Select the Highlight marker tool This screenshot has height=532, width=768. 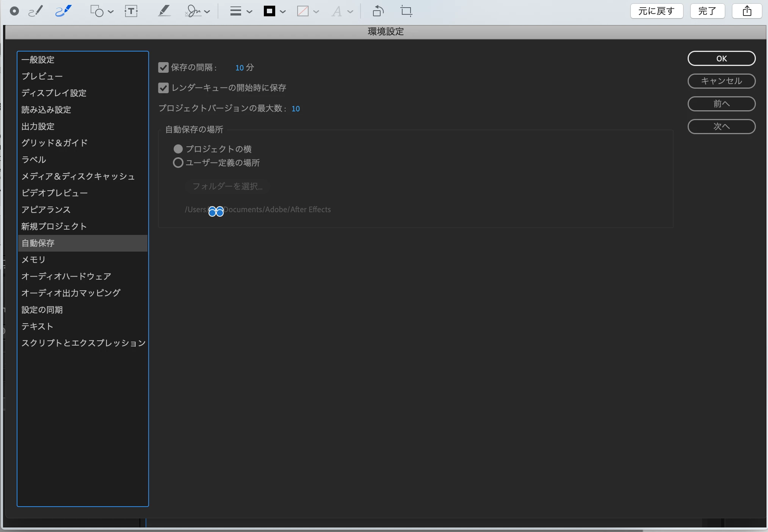point(164,11)
